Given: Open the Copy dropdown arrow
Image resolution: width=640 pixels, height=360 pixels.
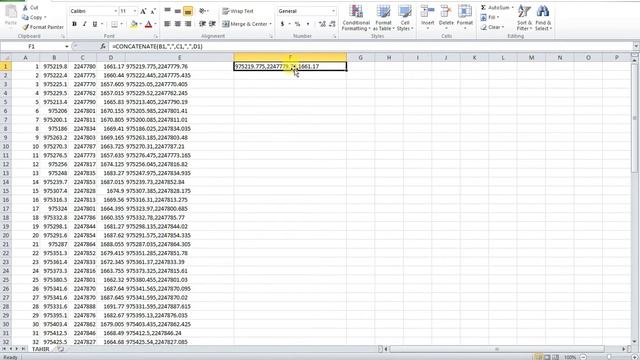Looking at the screenshot, I should click(45, 17).
